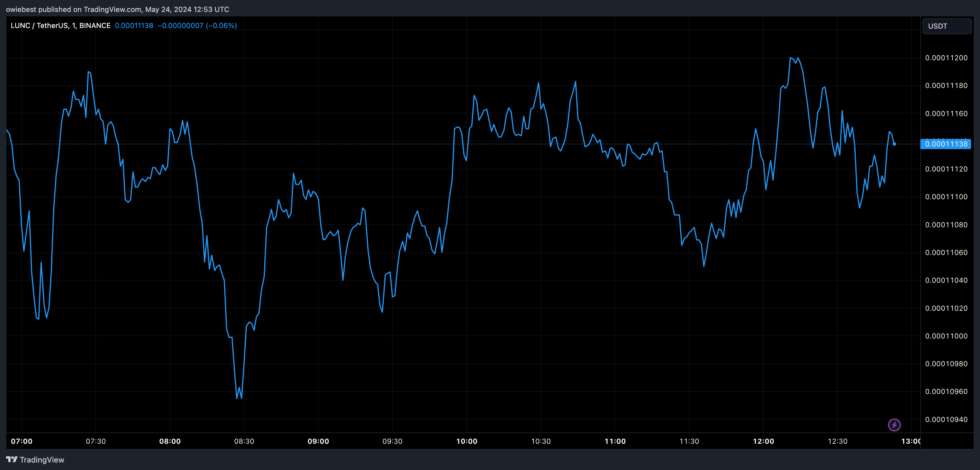This screenshot has width=980, height=470.
Task: Click the purple lightning bolt icon
Action: pyautogui.click(x=894, y=425)
